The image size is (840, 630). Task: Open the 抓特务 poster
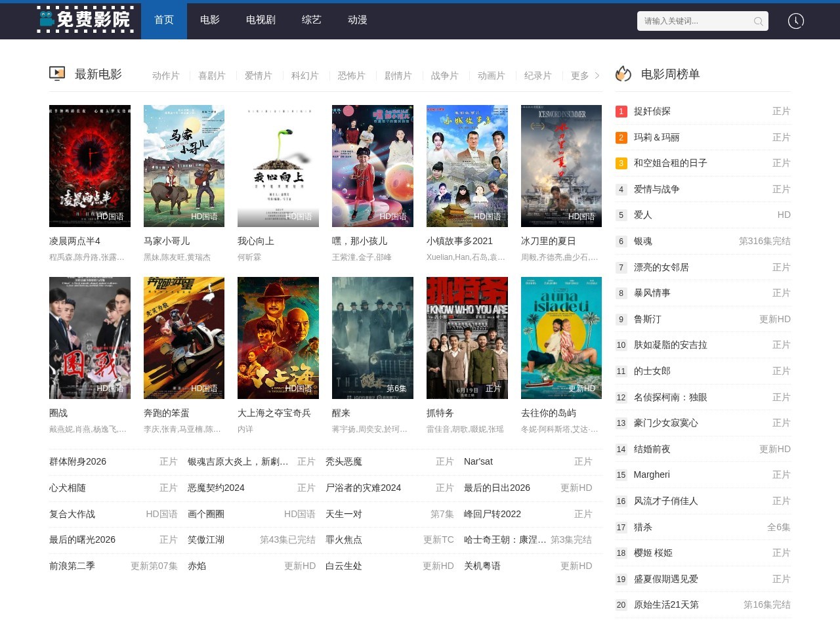point(467,338)
